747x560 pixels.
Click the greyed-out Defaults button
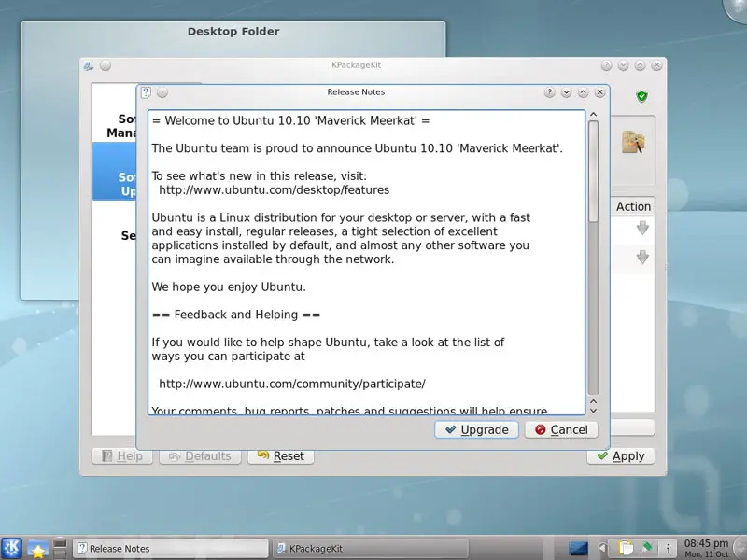pyautogui.click(x=200, y=455)
